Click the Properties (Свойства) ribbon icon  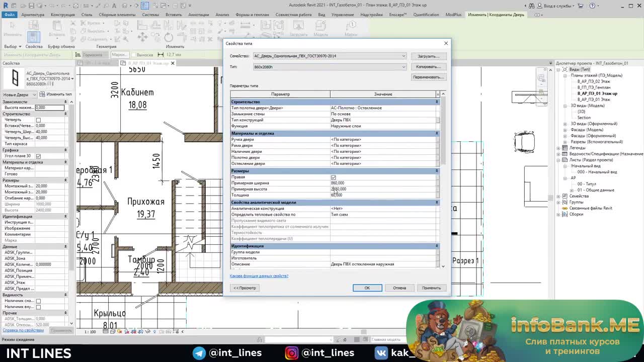click(33, 37)
